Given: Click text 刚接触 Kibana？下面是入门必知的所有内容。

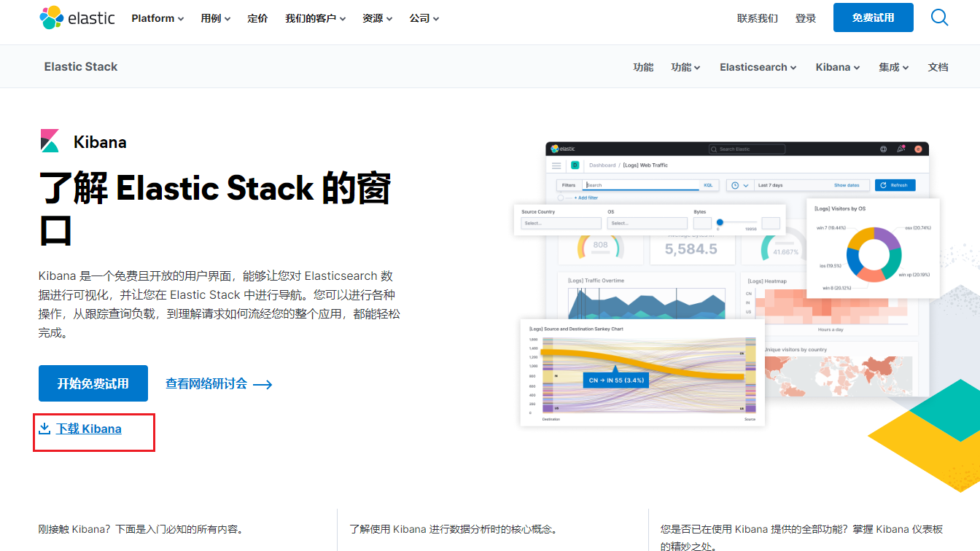Looking at the screenshot, I should tap(141, 529).
